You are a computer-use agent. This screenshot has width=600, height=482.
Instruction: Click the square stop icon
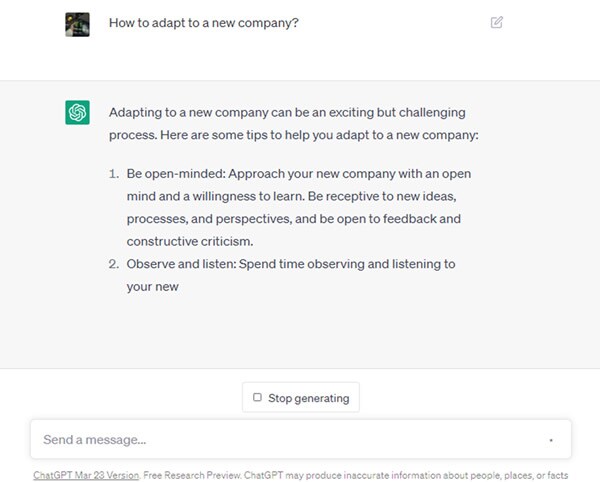click(257, 397)
